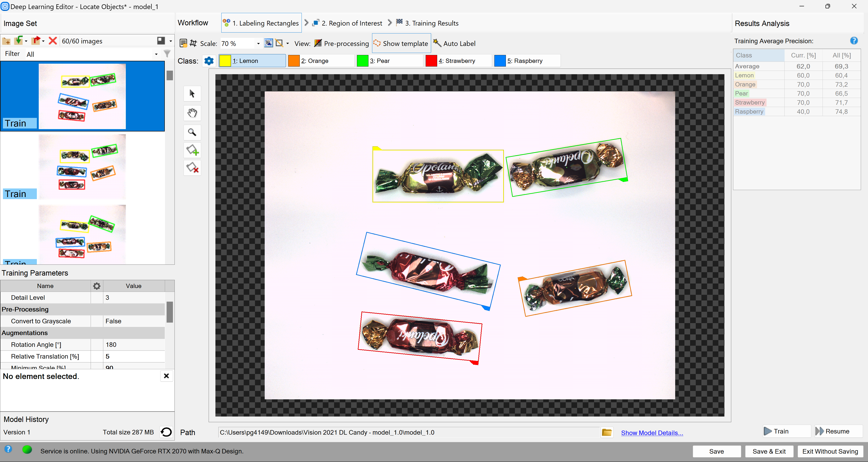Open Show Model Details link

click(652, 433)
